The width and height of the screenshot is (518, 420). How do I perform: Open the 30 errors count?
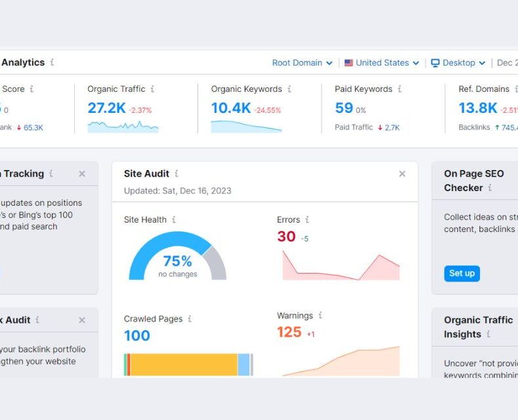(286, 237)
